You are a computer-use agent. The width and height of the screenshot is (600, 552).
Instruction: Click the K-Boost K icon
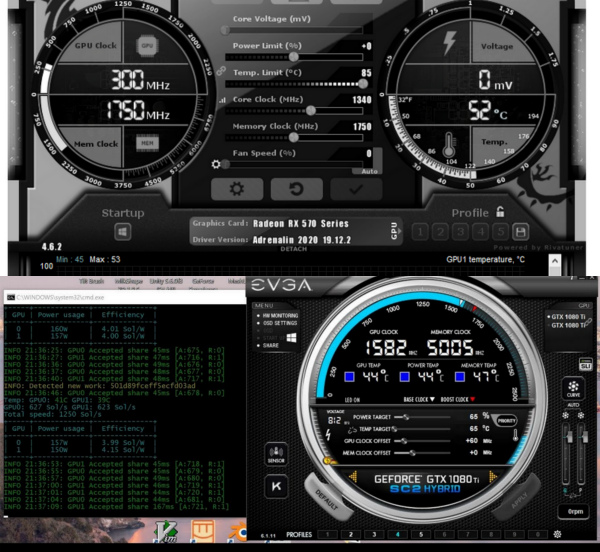[x=276, y=486]
